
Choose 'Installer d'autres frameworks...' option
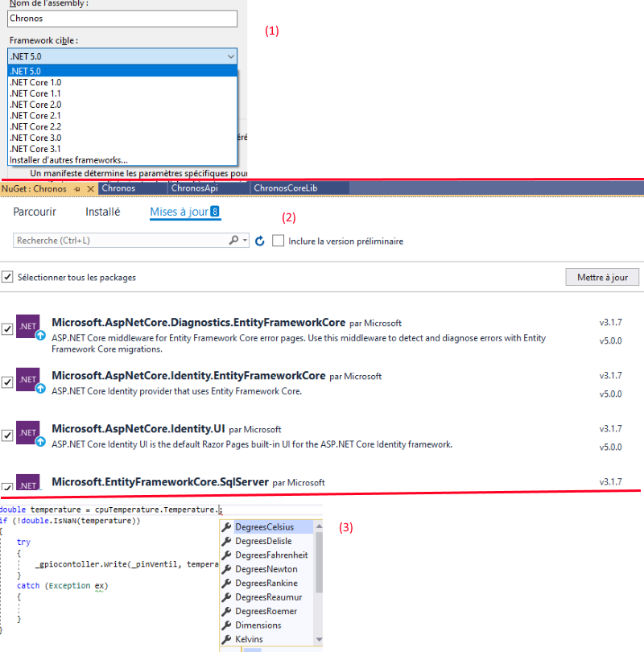coord(68,160)
